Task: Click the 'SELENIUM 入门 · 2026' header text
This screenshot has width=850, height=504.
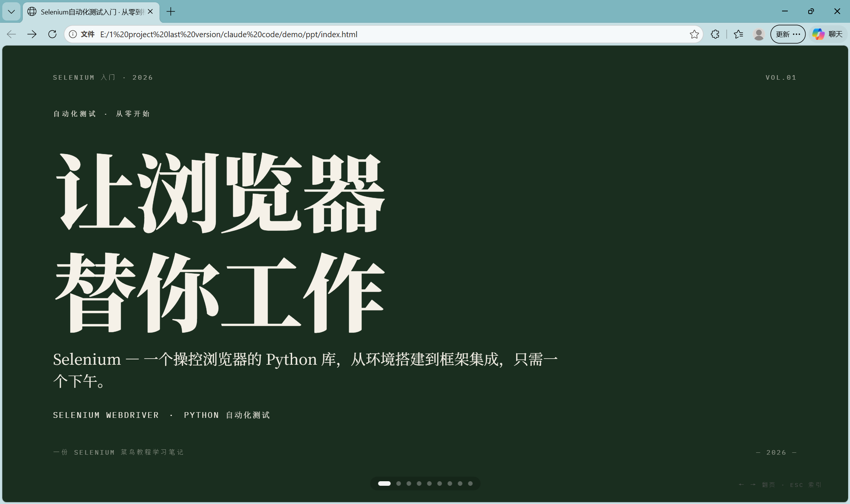Action: tap(103, 77)
